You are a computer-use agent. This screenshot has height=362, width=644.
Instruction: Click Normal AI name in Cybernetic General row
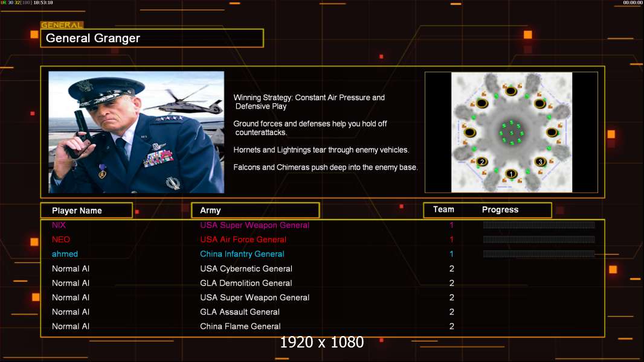click(71, 268)
